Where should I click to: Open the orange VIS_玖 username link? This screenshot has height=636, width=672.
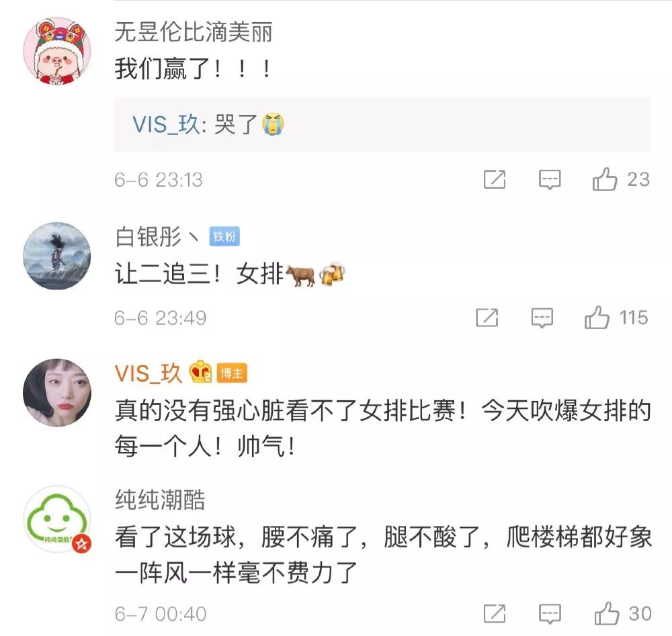click(149, 373)
